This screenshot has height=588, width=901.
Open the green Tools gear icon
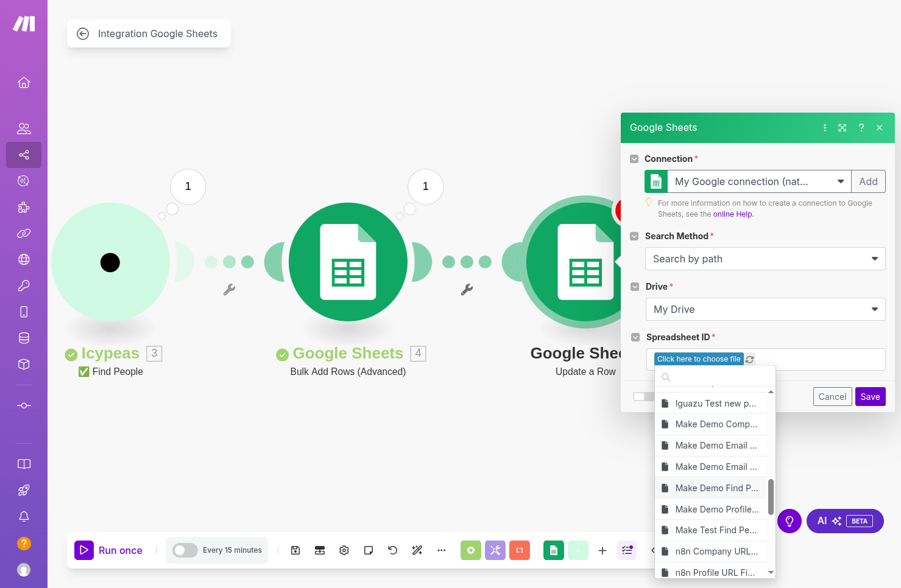point(471,550)
